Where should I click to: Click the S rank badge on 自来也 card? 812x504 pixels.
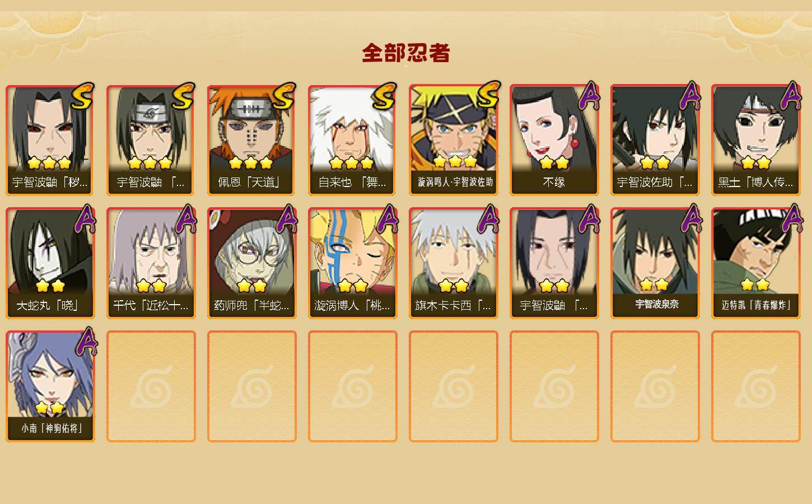tap(384, 97)
